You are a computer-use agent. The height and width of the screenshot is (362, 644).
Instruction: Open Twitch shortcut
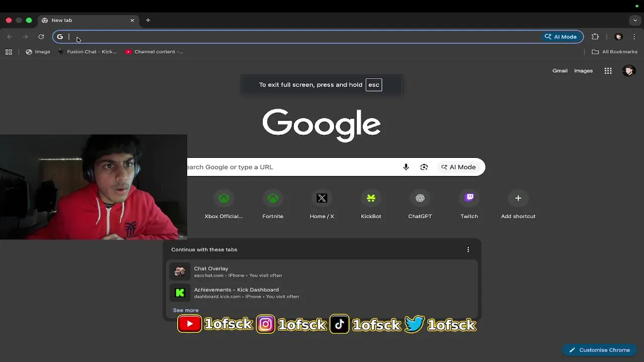pyautogui.click(x=469, y=205)
